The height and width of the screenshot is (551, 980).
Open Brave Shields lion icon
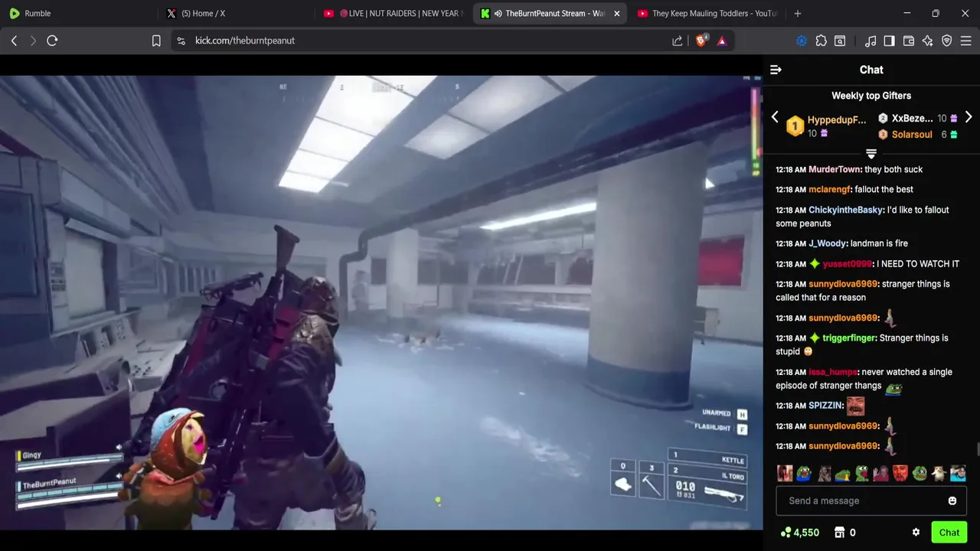coord(701,41)
